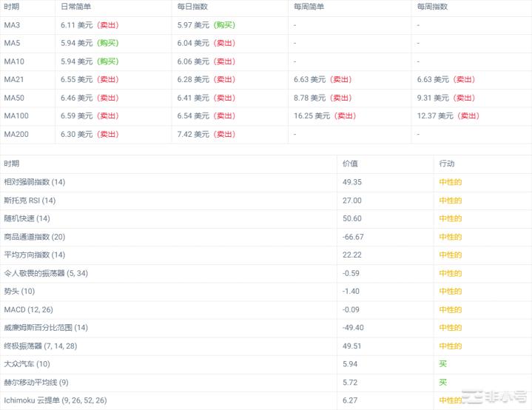Screen dimensions: 532x410
Task: Select the 终极振荡器 (7, 14, 28) row
Action: [x=266, y=346]
